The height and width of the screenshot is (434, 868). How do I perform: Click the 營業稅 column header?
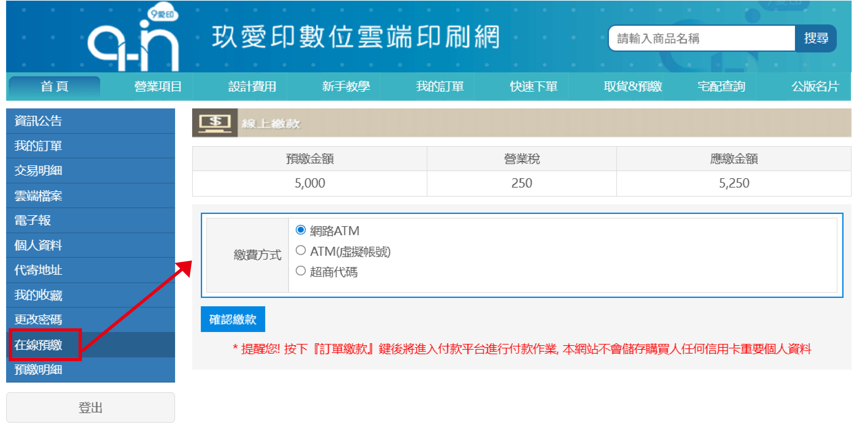click(x=522, y=158)
